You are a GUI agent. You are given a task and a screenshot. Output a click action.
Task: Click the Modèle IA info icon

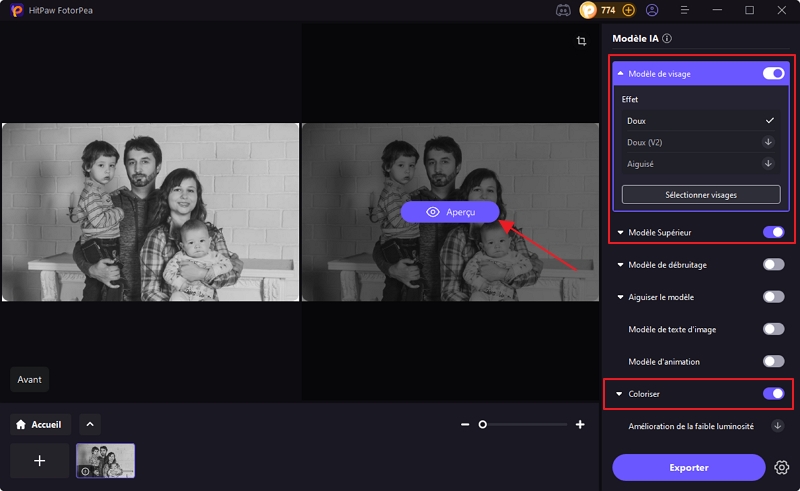click(x=667, y=39)
